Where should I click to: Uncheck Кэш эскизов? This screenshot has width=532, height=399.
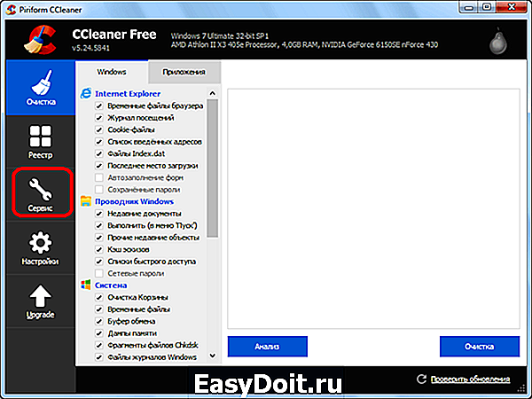(x=98, y=249)
